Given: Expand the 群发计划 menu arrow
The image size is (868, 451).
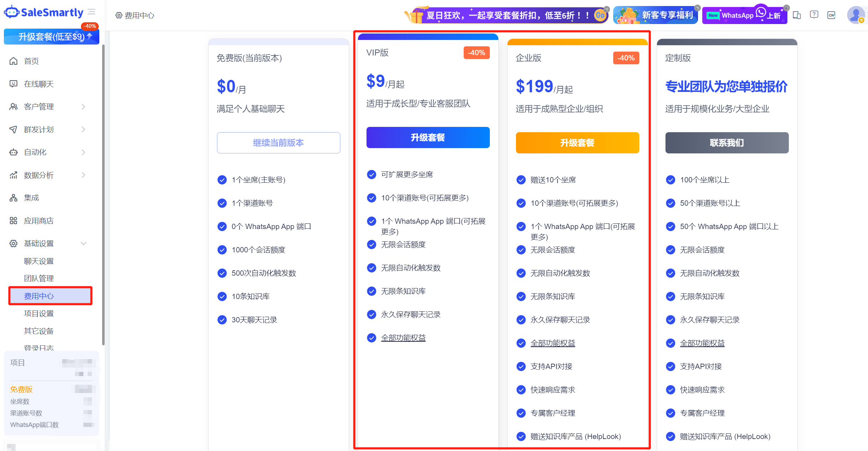Looking at the screenshot, I should tap(83, 129).
